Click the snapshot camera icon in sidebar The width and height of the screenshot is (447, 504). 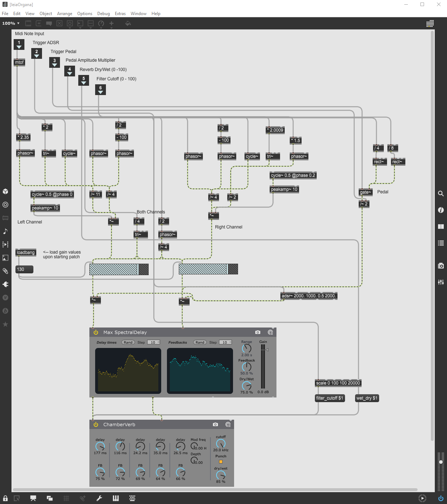pyautogui.click(x=441, y=266)
